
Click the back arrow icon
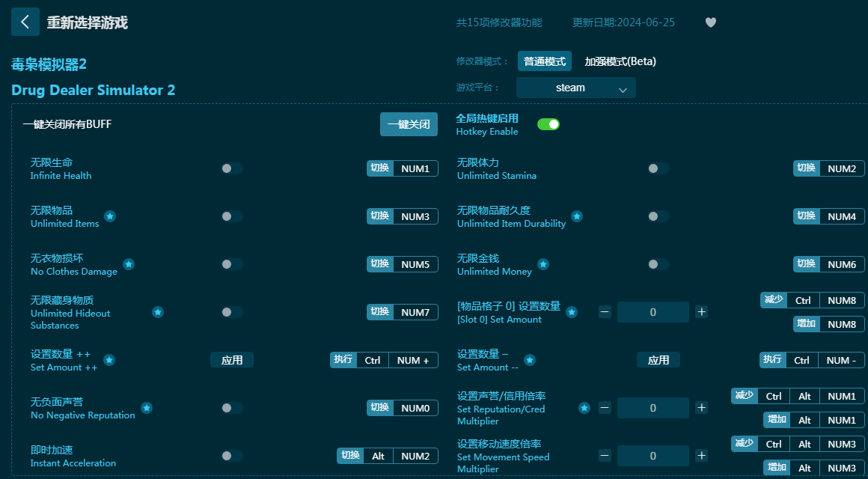[x=25, y=22]
